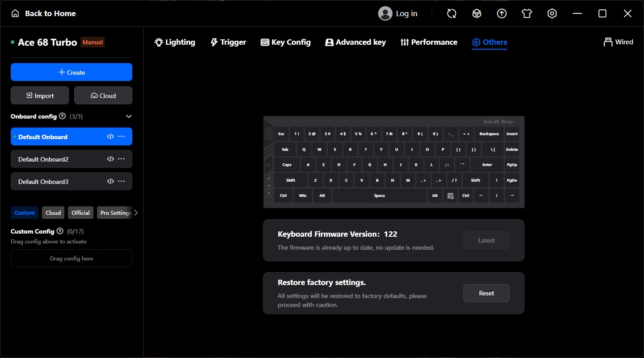The image size is (644, 358).
Task: Switch to the Lighting tab
Action: 175,42
